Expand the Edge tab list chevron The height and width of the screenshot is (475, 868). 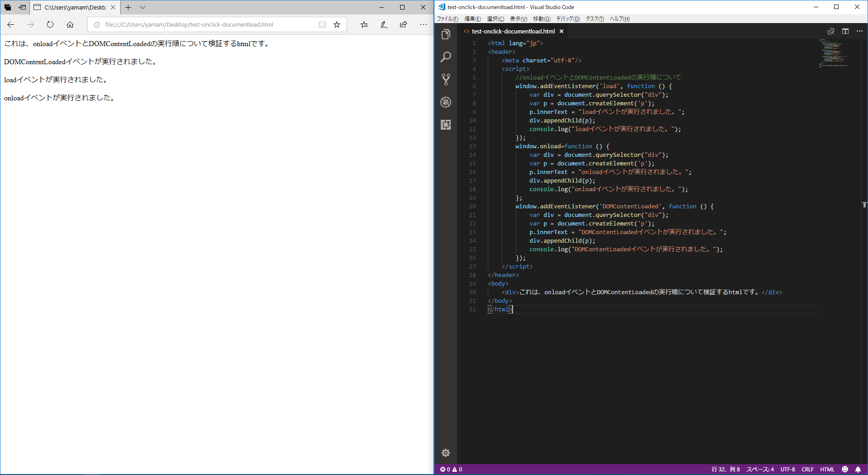(143, 8)
